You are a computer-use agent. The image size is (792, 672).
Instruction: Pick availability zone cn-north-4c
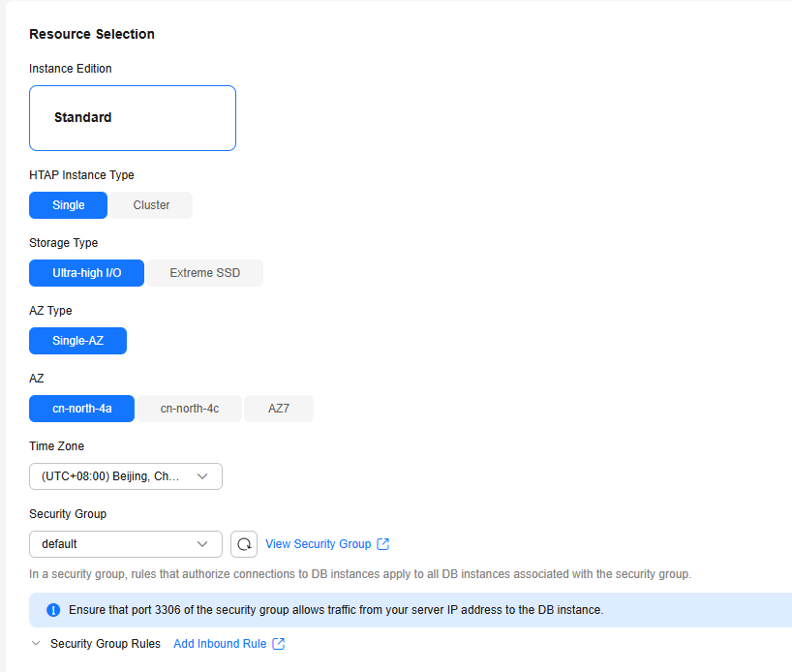[x=190, y=409]
